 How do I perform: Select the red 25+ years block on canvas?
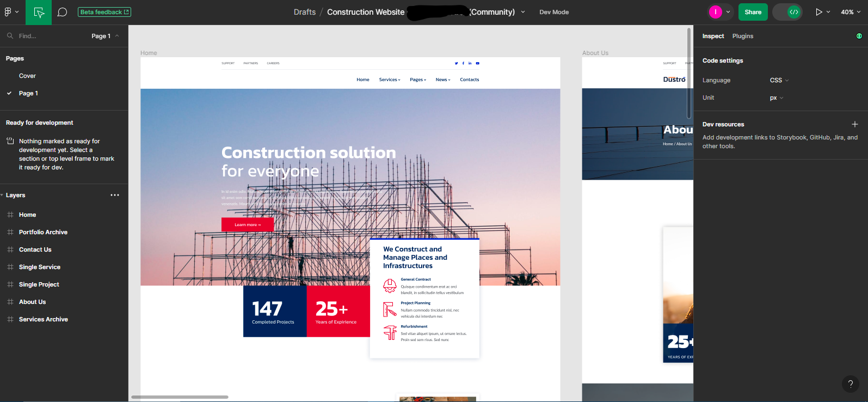[x=338, y=311]
